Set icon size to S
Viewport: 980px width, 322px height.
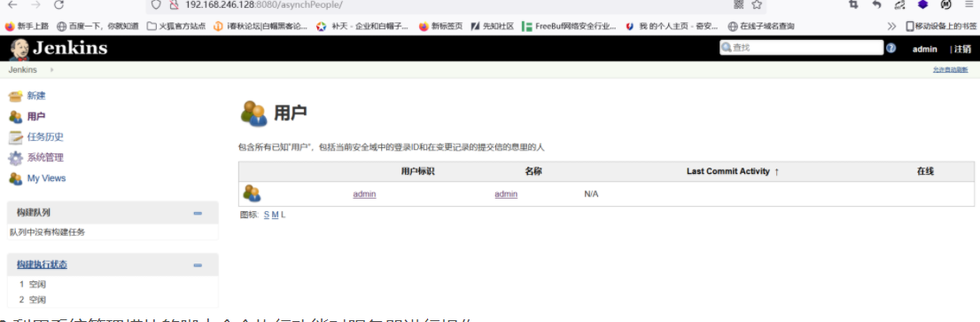tap(266, 215)
